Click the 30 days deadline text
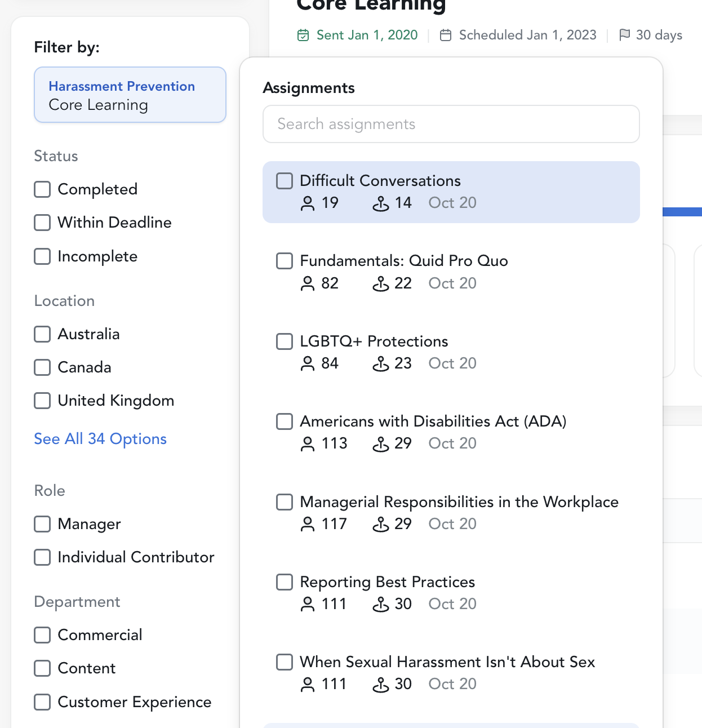 point(659,35)
